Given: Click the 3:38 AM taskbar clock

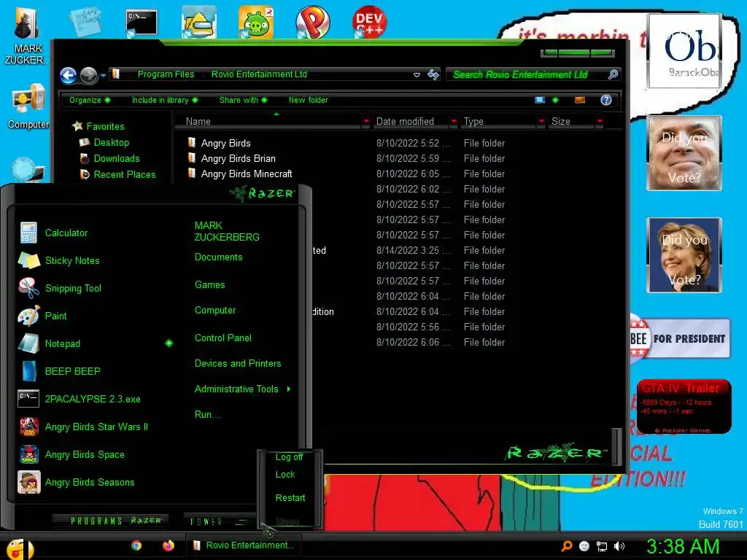Looking at the screenshot, I should click(682, 547).
